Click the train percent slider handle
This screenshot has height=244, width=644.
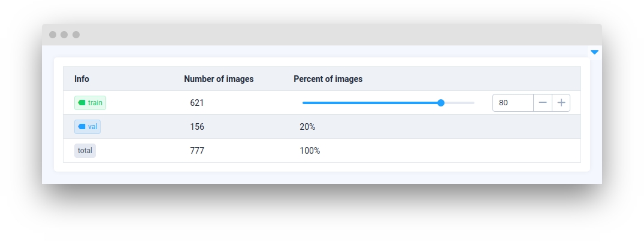point(441,103)
